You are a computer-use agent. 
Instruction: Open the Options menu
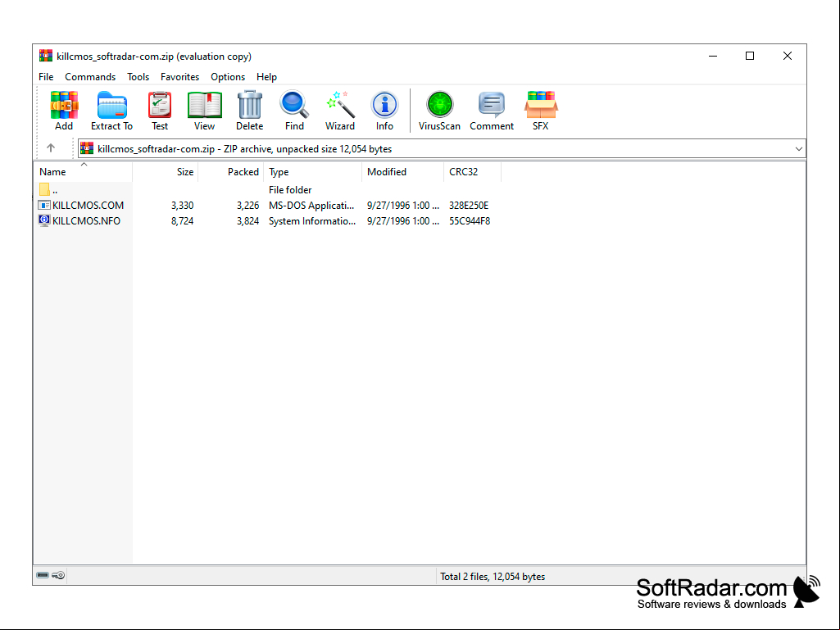(x=228, y=77)
